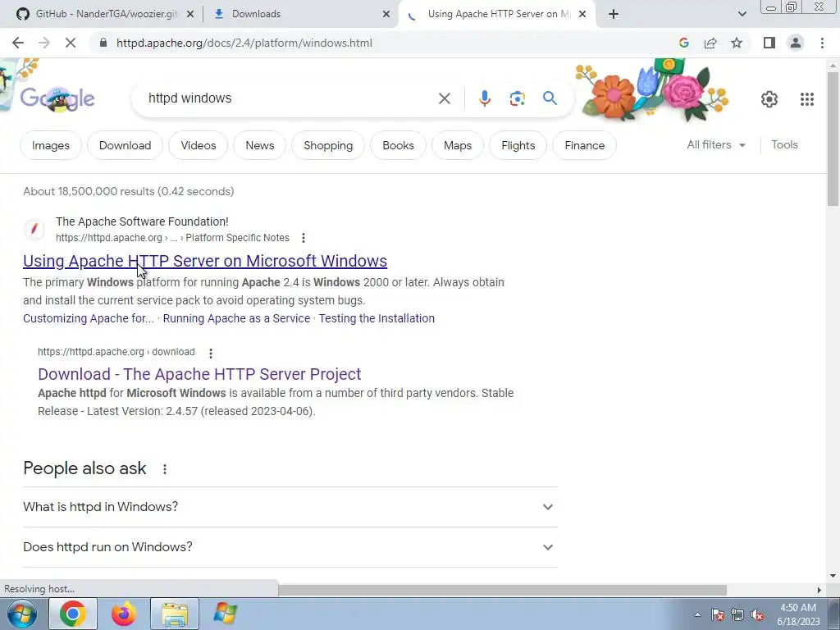840x630 pixels.
Task: Expand 'What is httpd in Windows?'
Action: 290,507
